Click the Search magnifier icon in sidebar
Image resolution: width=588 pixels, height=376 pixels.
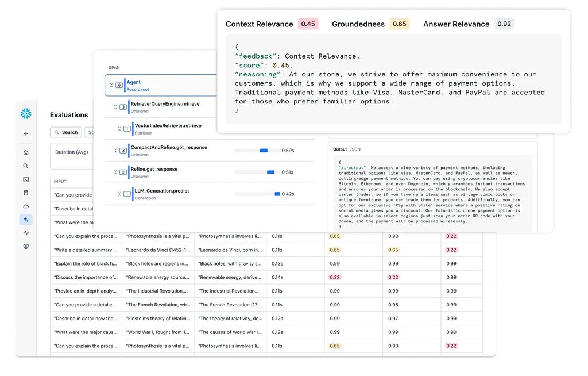tap(25, 166)
